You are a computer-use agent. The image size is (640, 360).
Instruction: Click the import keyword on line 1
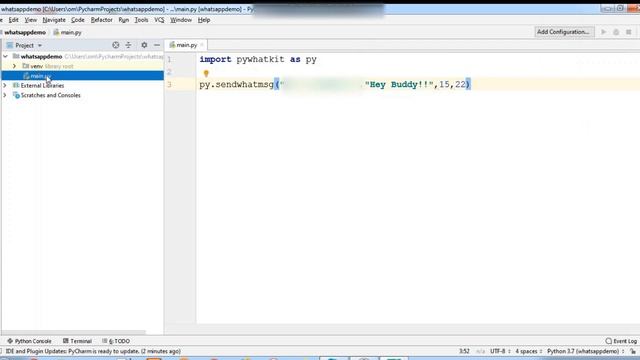pyautogui.click(x=216, y=60)
